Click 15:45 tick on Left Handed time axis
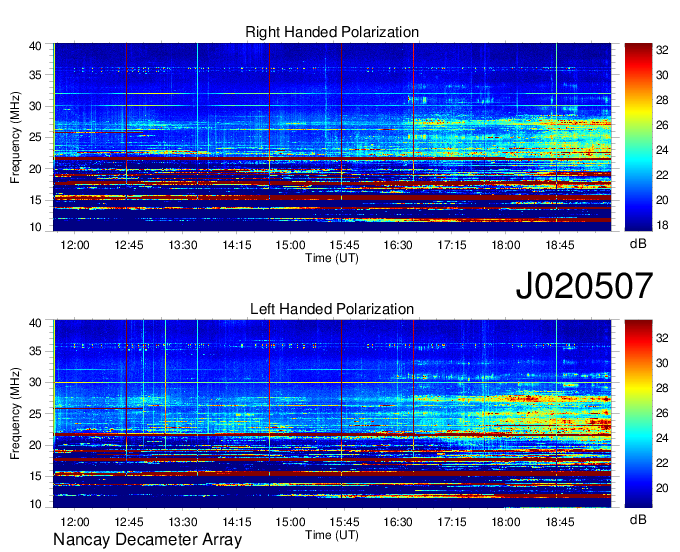Viewport: 680px width, 552px height. pos(344,522)
